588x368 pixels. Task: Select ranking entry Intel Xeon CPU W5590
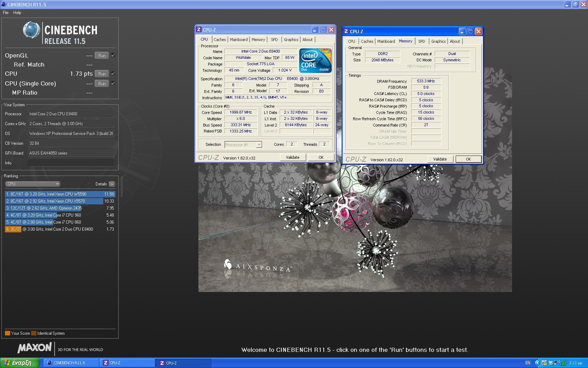pos(60,194)
